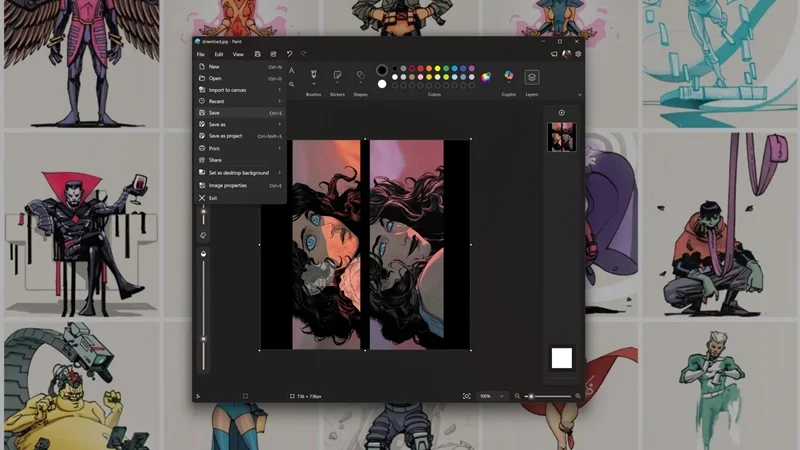Expand Set as desktop background submenu

click(240, 173)
